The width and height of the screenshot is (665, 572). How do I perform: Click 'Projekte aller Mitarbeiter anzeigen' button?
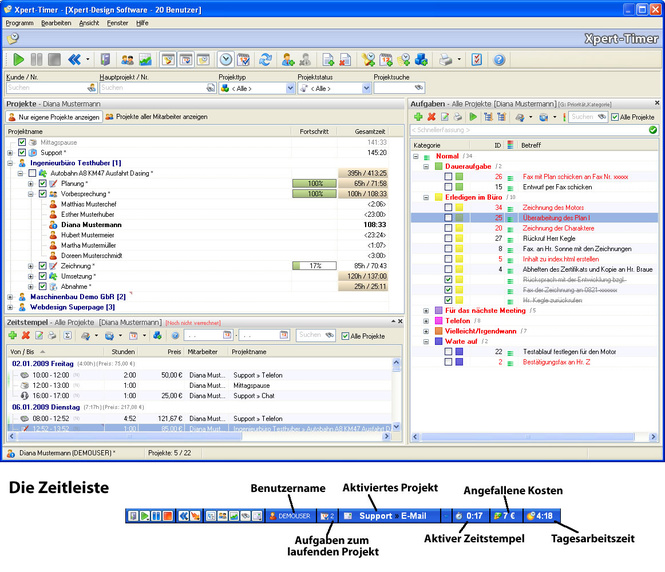click(156, 117)
